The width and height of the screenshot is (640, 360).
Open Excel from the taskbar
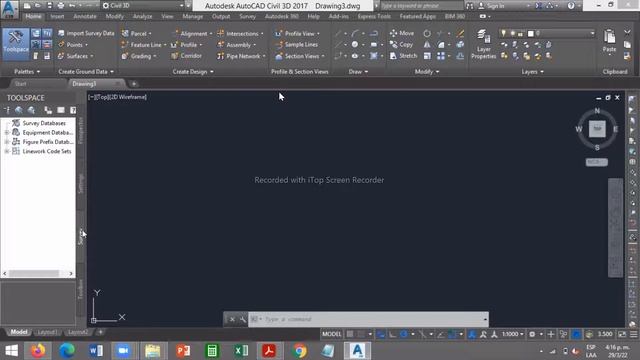pyautogui.click(x=241, y=351)
